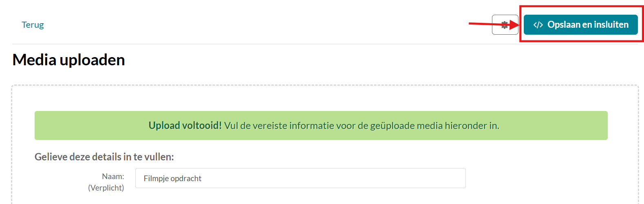Viewport: 644px width, 204px height.
Task: Click the Gelieve deze details instruction text
Action: (104, 157)
